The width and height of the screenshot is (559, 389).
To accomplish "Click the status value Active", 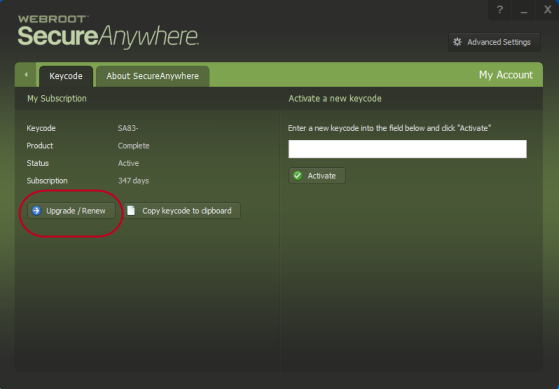I will tap(128, 163).
